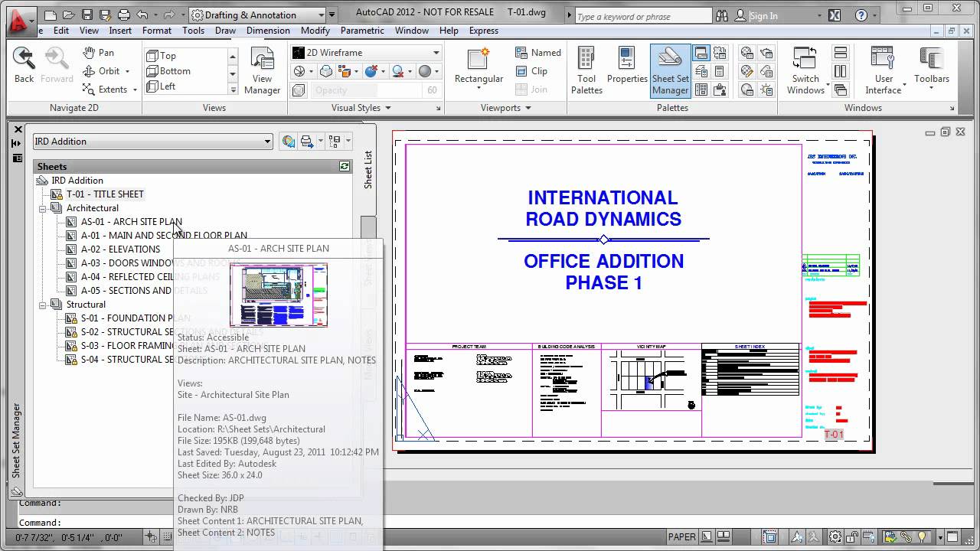Open the QuickCalc calculator palette
Viewport: 980px width, 551px height.
[x=719, y=71]
